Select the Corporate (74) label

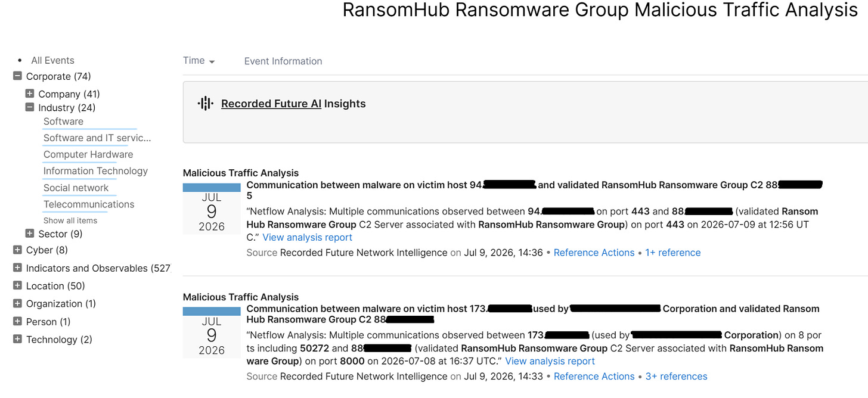(x=58, y=76)
